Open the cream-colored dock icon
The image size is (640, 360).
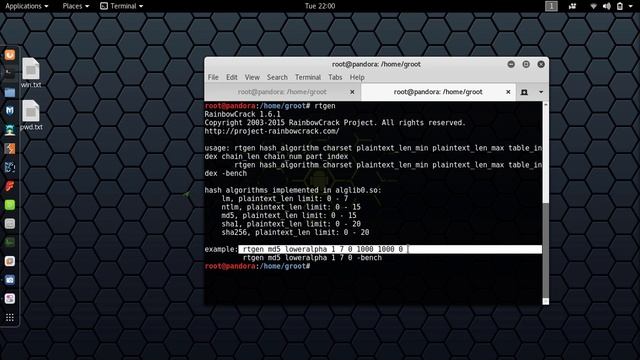click(x=10, y=261)
